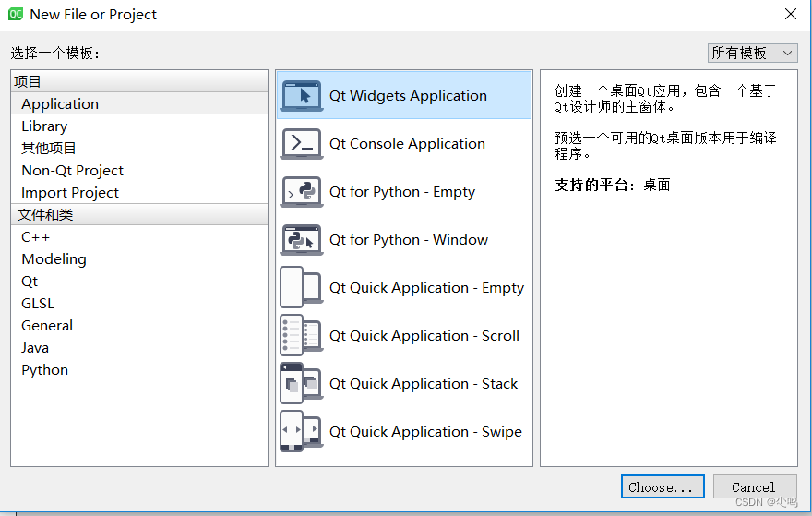Viewport: 812px width, 516px height.
Task: Select the Non-Qt Project category
Action: [x=138, y=171]
